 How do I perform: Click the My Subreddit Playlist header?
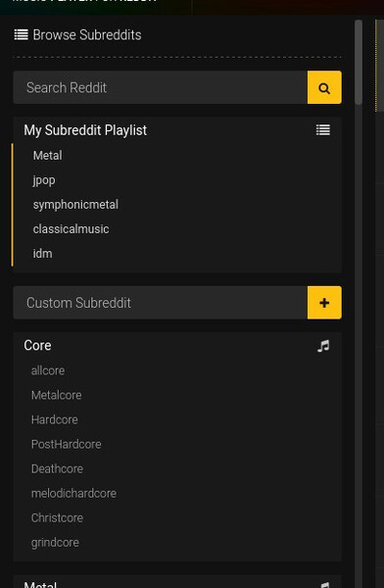(x=85, y=130)
